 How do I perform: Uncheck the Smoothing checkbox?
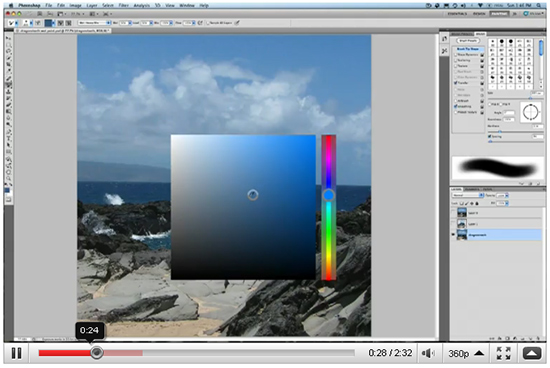pyautogui.click(x=456, y=106)
